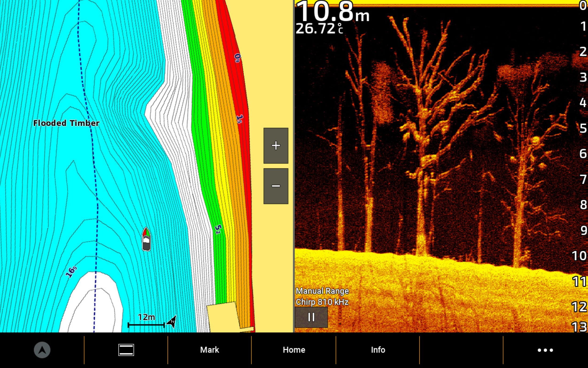This screenshot has height=368, width=588.
Task: Select the boat position icon on chart
Action: point(146,239)
